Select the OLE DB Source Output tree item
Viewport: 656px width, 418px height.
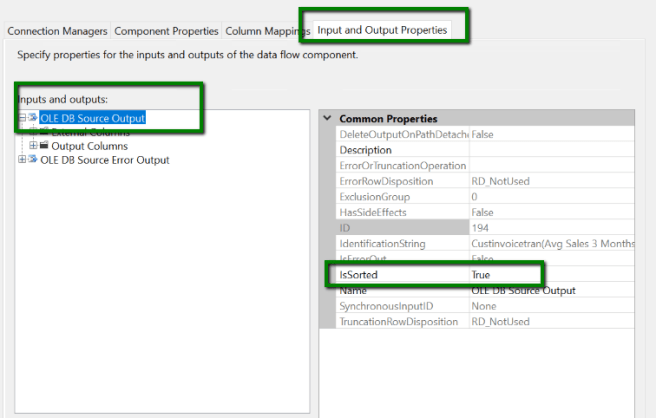tap(92, 118)
